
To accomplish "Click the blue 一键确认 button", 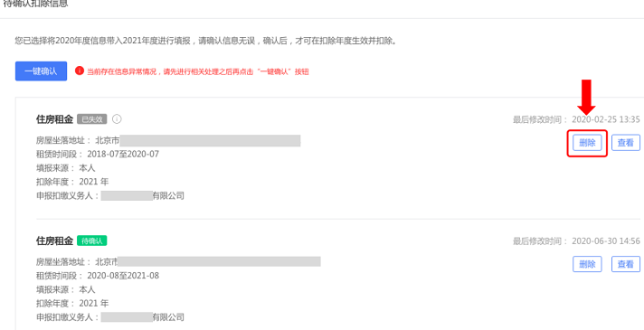I will tap(41, 71).
